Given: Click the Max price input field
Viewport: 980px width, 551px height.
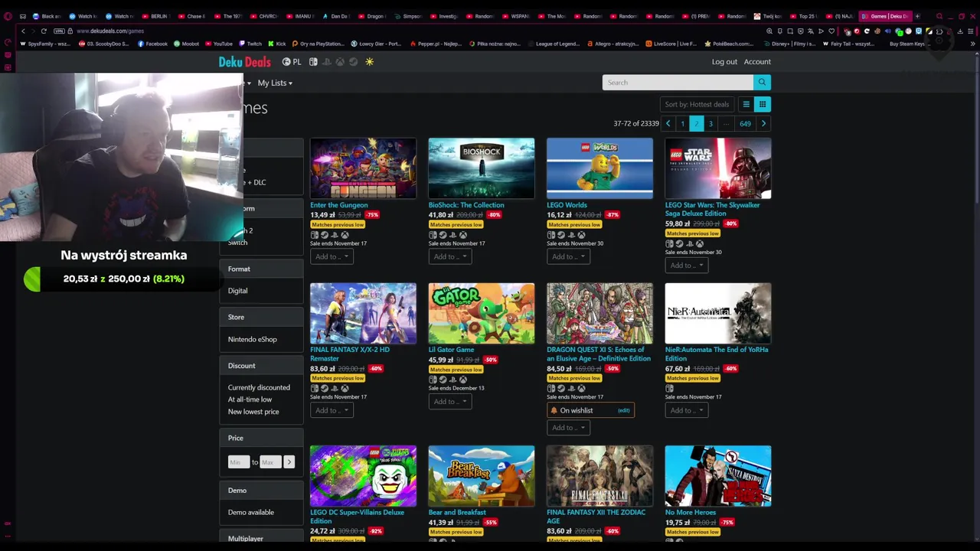Looking at the screenshot, I should (x=270, y=462).
